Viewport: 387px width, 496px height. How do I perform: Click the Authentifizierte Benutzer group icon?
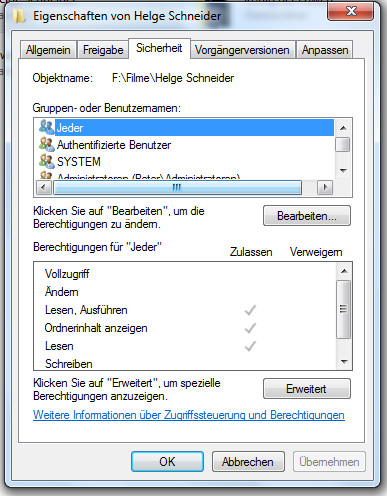pos(46,144)
